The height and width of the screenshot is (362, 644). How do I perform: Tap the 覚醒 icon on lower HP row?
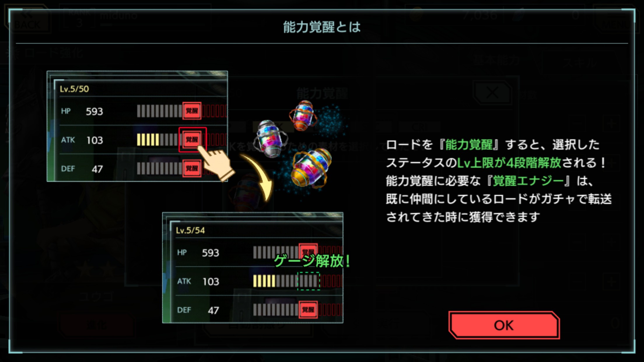coord(308,250)
